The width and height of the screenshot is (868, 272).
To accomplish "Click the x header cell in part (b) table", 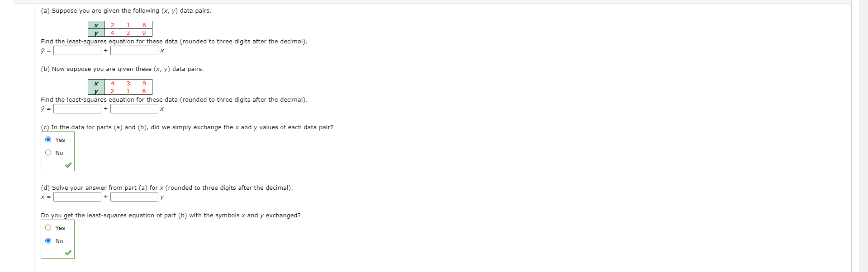I will point(96,84).
